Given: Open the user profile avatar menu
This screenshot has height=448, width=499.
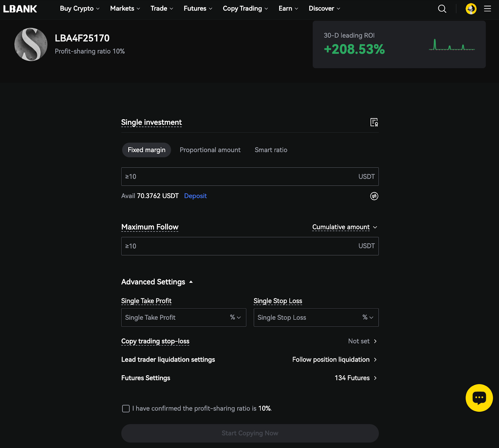Looking at the screenshot, I should coord(471,9).
